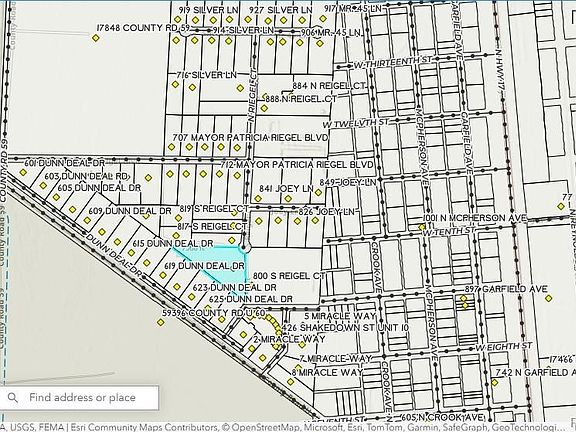The width and height of the screenshot is (576, 432).
Task: Click the 8 Miracle Way address marker
Action: coord(290,382)
